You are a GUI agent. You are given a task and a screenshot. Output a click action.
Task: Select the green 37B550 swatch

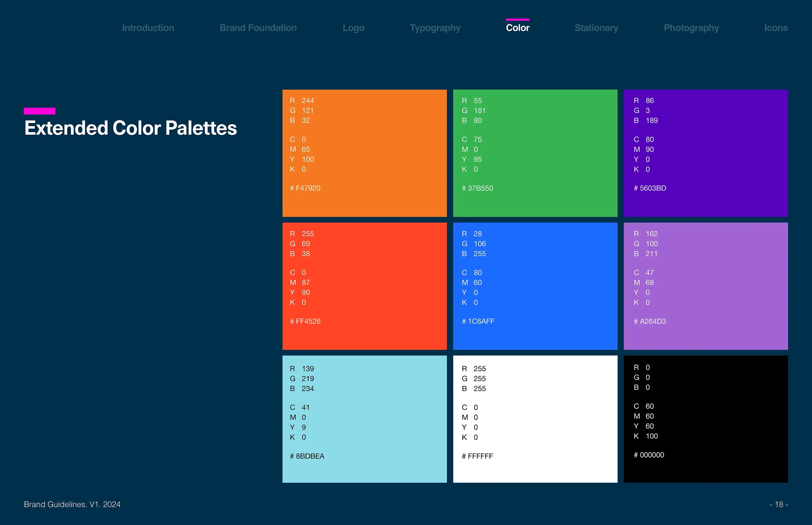tap(535, 153)
